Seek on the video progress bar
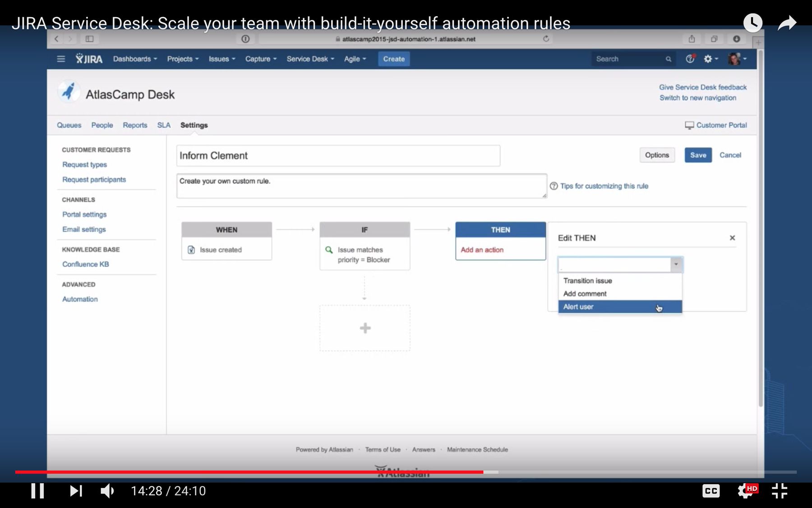Screen dimensions: 812x508 pos(406,472)
